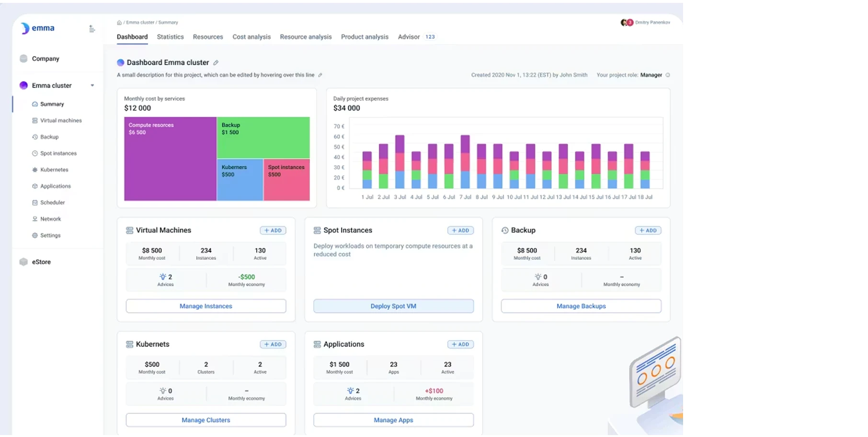This screenshot has height=437, width=868.
Task: Add a new Backup with ADD button
Action: pos(648,230)
